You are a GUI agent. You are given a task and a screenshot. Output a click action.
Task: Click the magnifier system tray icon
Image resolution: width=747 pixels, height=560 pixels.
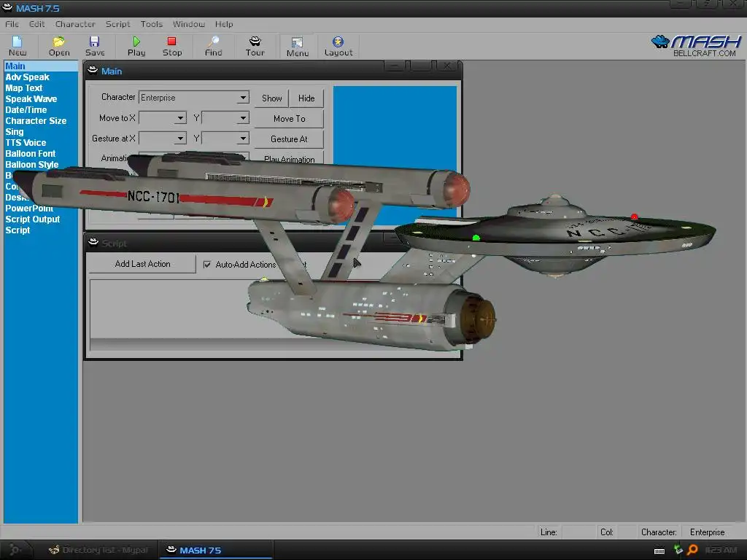pyautogui.click(x=692, y=550)
